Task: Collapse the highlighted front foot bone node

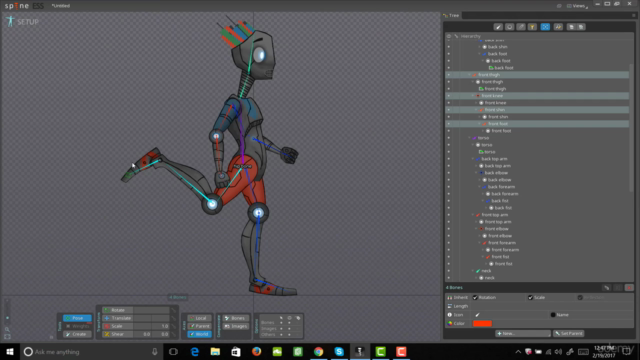Action: point(480,124)
